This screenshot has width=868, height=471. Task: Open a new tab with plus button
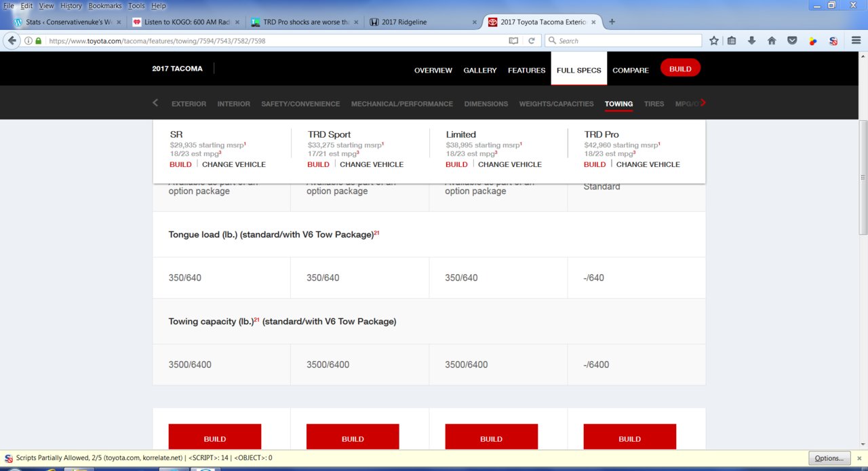(612, 22)
